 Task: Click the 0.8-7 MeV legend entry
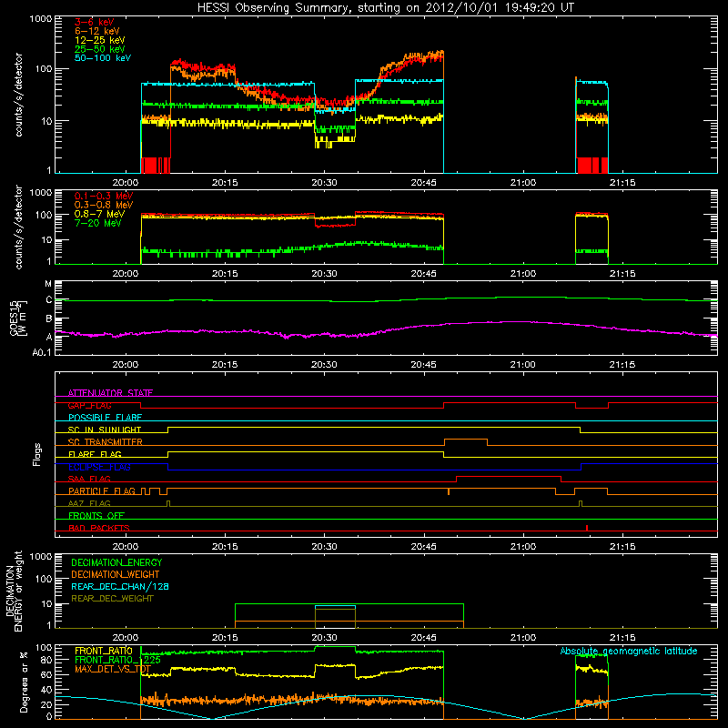(99, 214)
